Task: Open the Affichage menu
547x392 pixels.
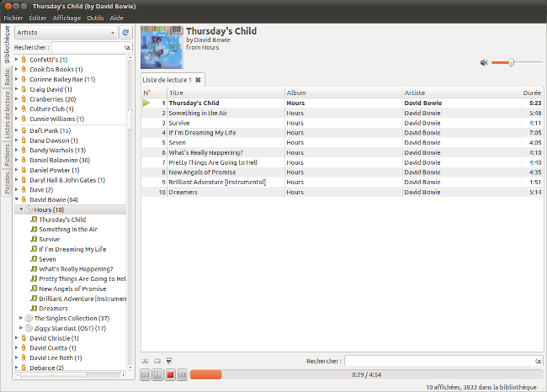Action: (x=66, y=18)
